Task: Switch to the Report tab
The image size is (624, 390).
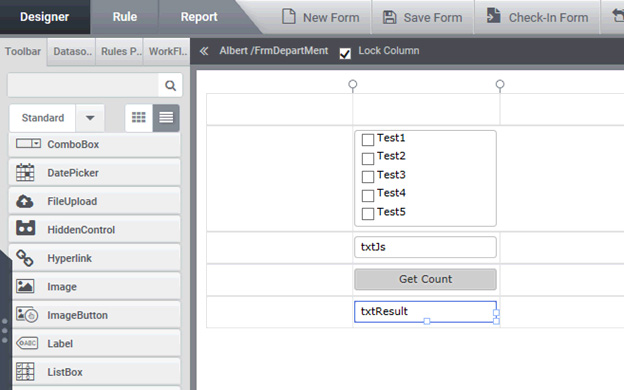Action: [x=199, y=17]
